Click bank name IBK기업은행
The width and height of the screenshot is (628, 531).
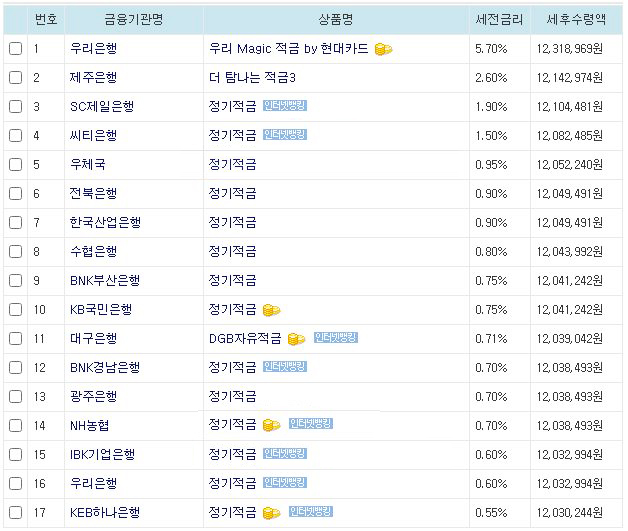pyautogui.click(x=102, y=455)
